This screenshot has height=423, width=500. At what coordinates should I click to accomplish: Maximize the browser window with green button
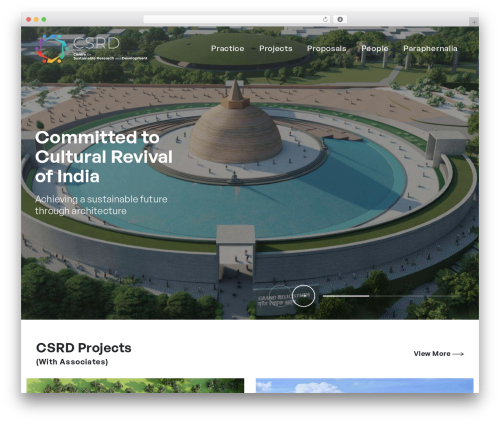[x=44, y=19]
